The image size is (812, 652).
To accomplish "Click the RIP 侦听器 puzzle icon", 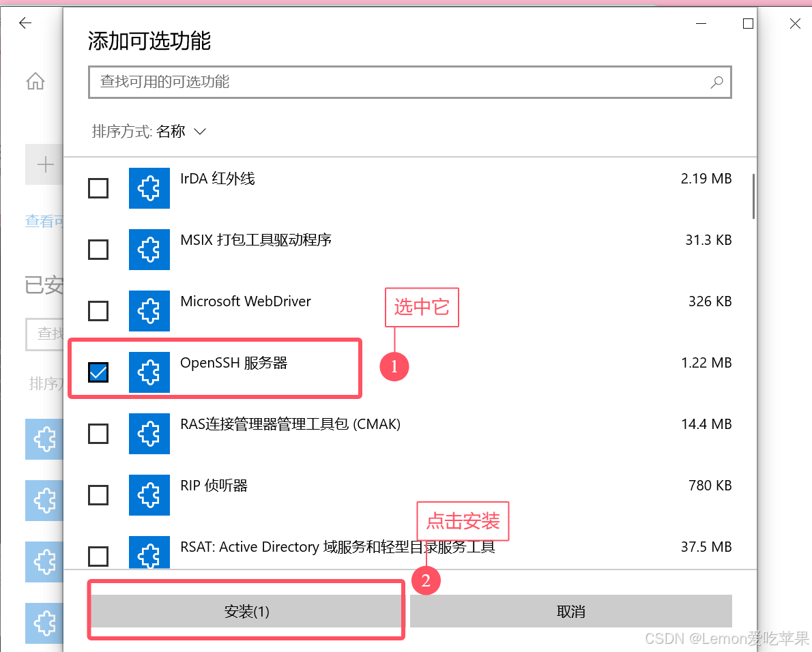I will click(149, 494).
